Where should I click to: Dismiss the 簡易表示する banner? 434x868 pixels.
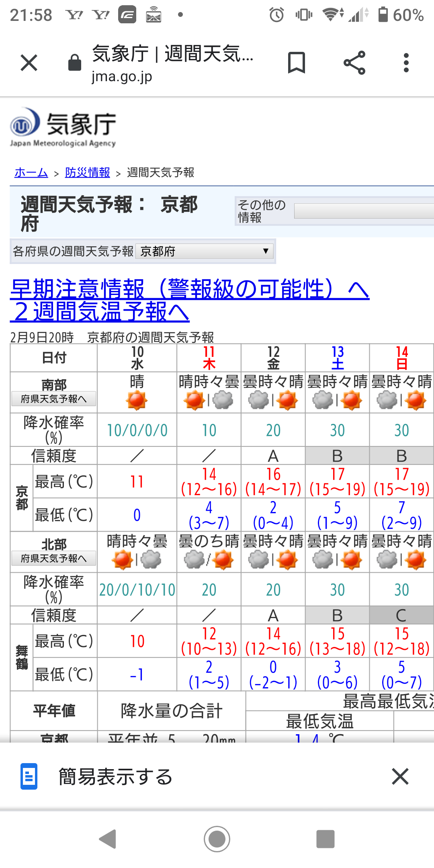400,776
